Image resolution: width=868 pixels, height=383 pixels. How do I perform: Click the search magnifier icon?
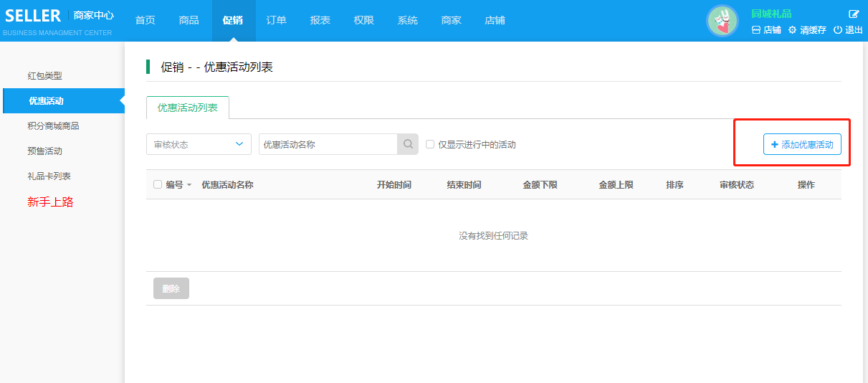408,144
